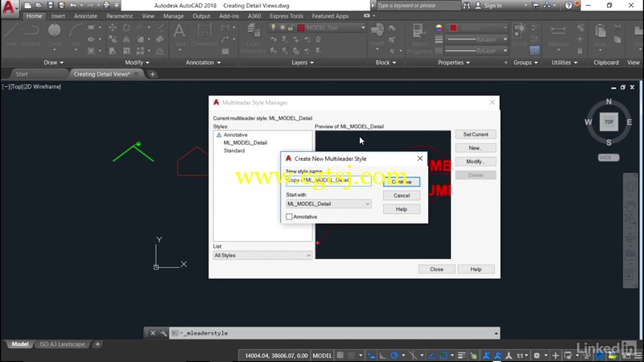Click the Continue button
This screenshot has width=644, height=362.
[401, 182]
